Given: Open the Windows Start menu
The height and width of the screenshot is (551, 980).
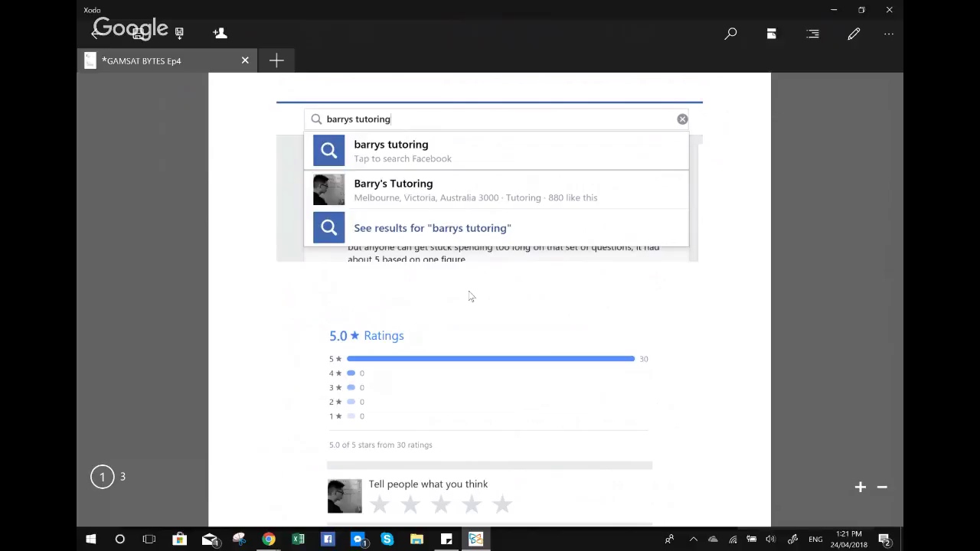Looking at the screenshot, I should (x=90, y=540).
